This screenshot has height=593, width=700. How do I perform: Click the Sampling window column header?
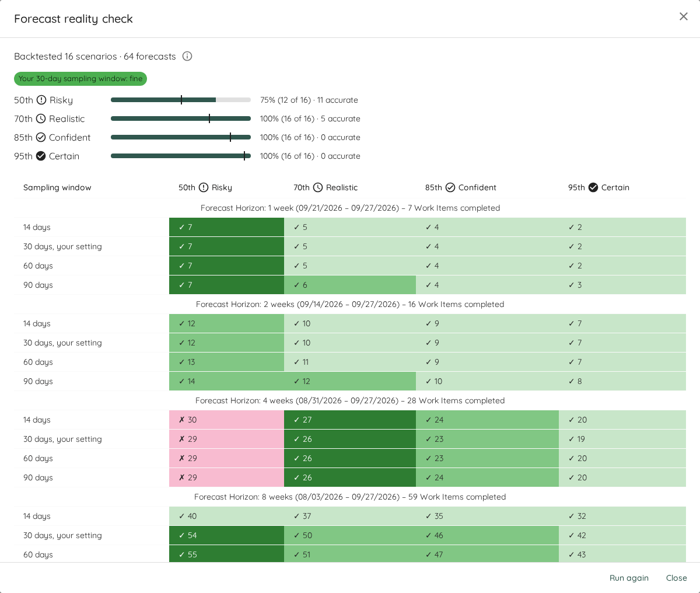pyautogui.click(x=57, y=187)
